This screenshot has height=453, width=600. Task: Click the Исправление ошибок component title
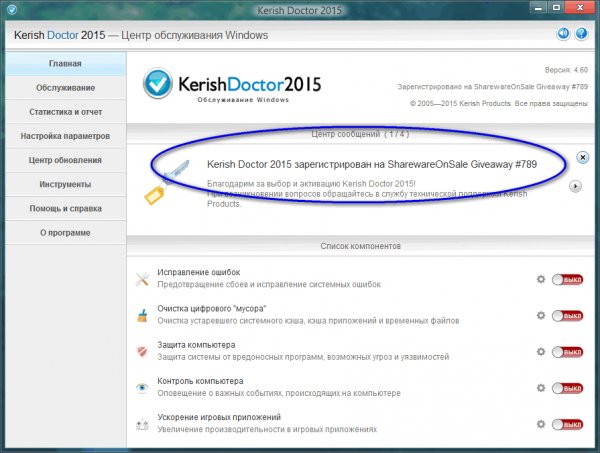tap(199, 272)
